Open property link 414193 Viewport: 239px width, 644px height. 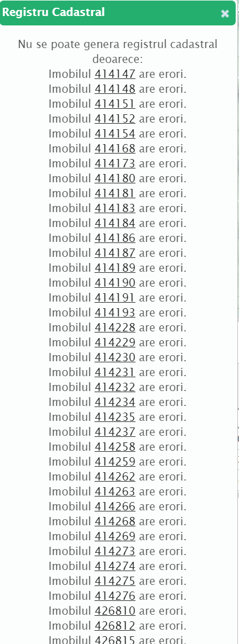coord(115,313)
